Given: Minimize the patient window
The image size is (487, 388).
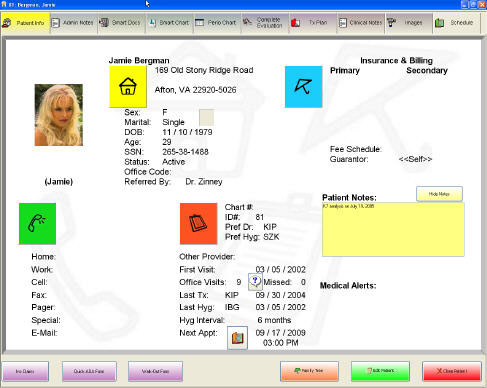Looking at the screenshot, I should point(465,4).
